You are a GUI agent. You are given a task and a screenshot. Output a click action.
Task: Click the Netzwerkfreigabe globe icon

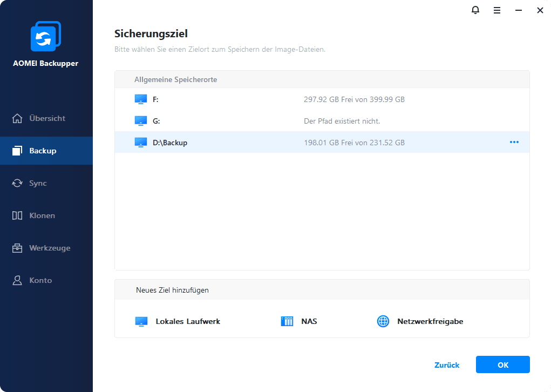pos(383,321)
